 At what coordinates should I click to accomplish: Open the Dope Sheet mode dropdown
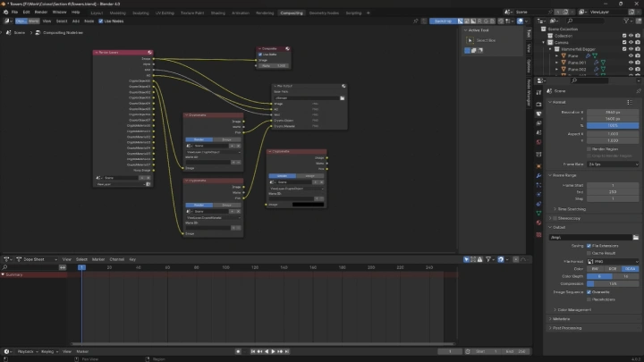coord(37,259)
